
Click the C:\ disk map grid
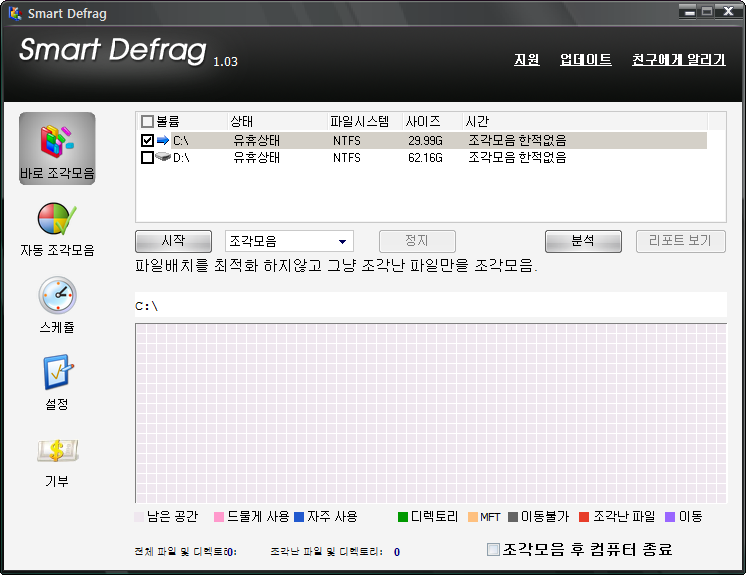[x=431, y=413]
